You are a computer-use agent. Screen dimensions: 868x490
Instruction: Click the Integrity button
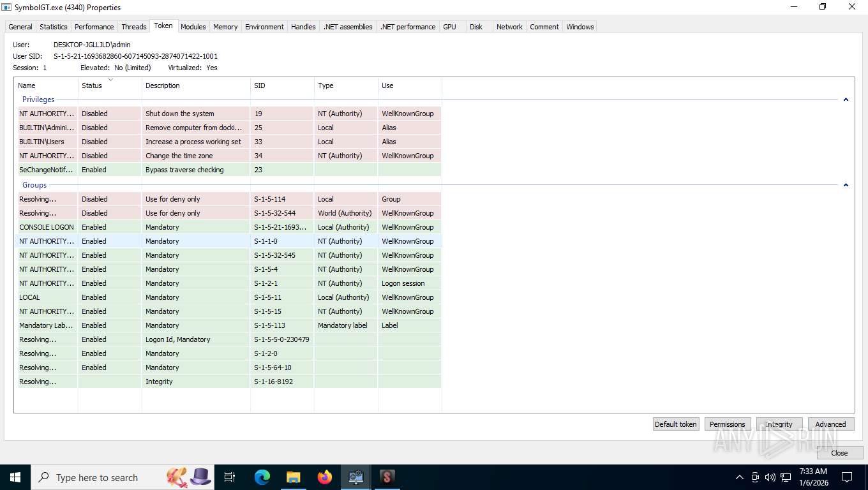click(779, 424)
